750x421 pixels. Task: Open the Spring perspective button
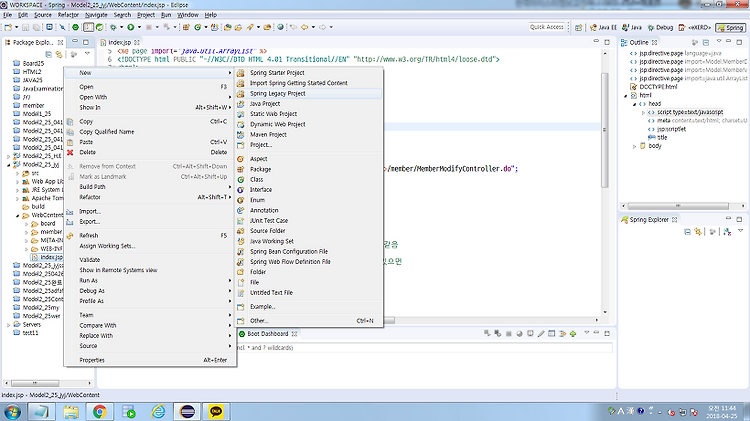(730, 28)
